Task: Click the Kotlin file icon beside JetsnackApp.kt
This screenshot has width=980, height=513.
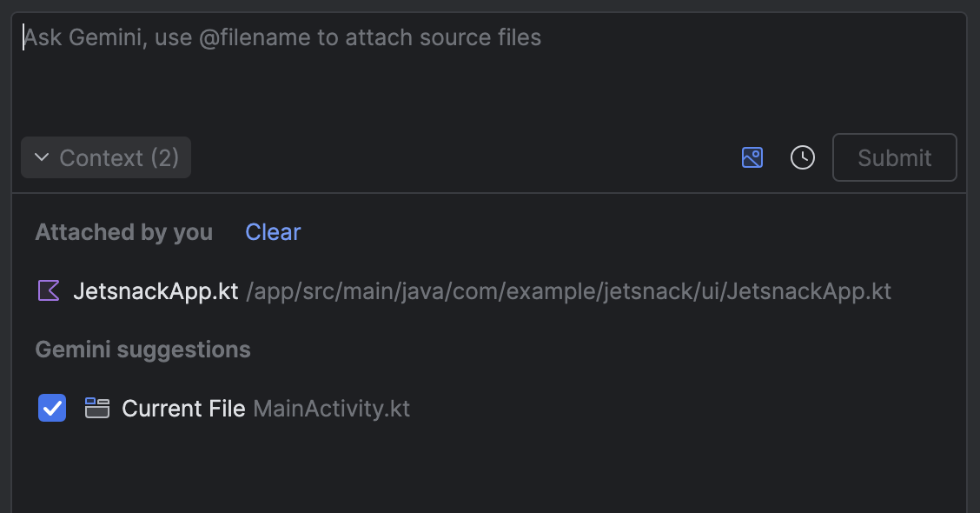Action: 50,290
